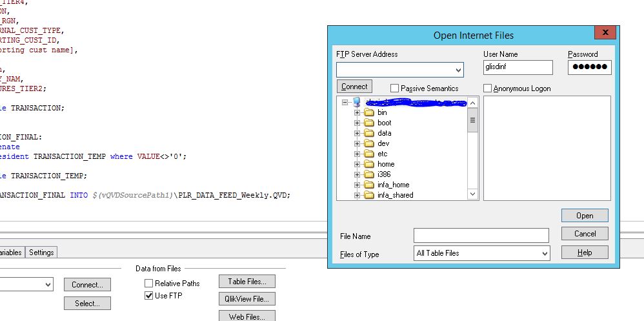Click the bin folder icon

(369, 112)
